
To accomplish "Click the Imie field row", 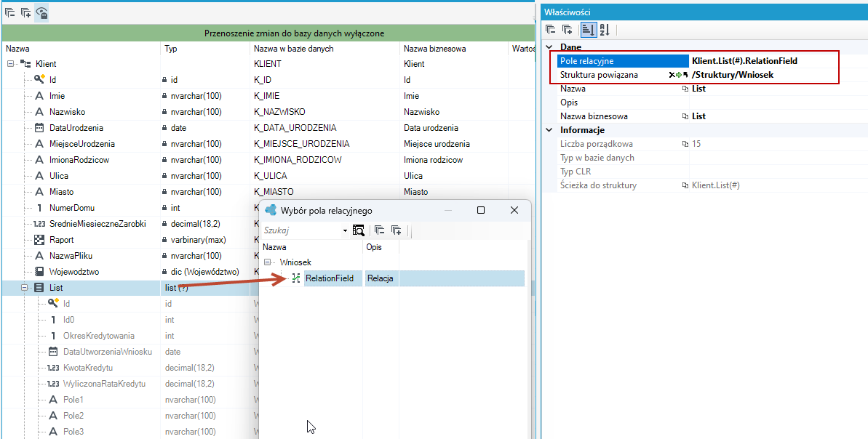I will pos(57,96).
